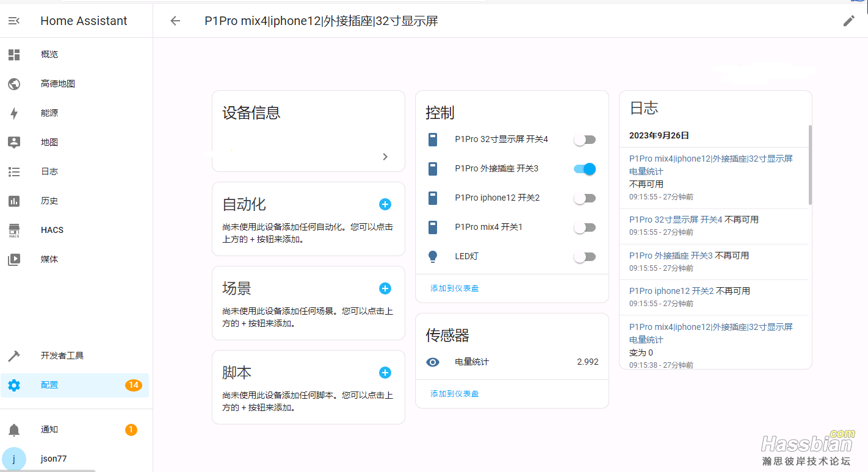
Task: Open 地图 person-marker icon in sidebar
Action: coord(14,143)
